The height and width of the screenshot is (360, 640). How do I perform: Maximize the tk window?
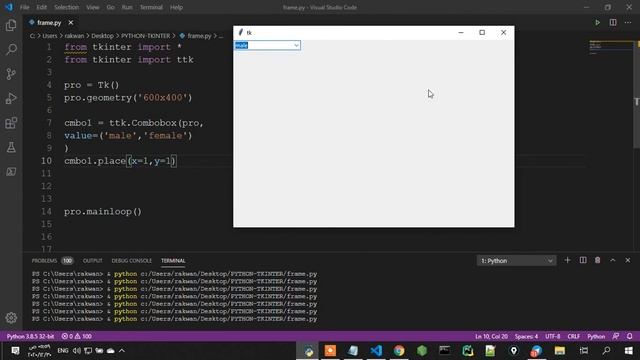(x=482, y=32)
